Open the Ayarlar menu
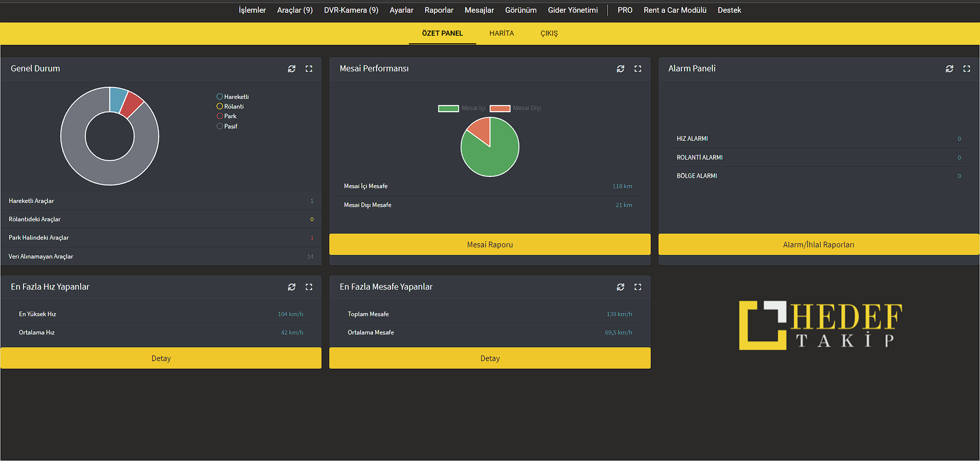This screenshot has height=461, width=980. click(402, 10)
